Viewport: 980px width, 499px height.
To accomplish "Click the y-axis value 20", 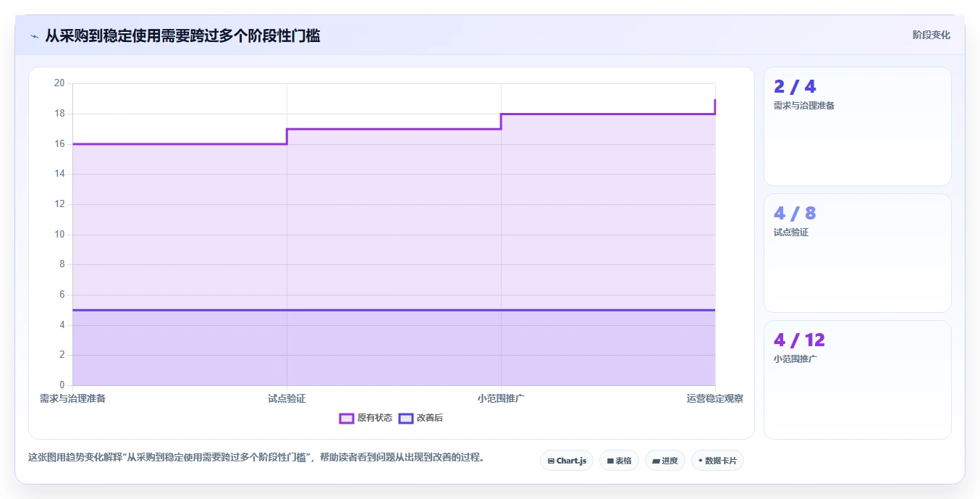I will coord(59,83).
